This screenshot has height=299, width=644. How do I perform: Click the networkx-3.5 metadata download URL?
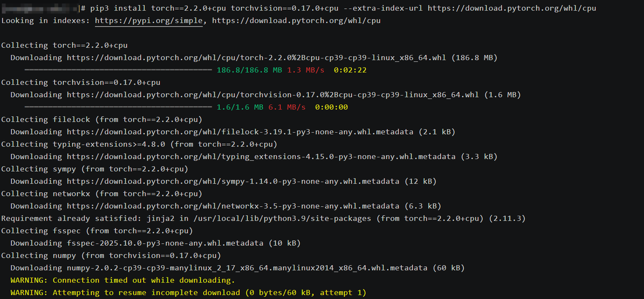coord(233,206)
